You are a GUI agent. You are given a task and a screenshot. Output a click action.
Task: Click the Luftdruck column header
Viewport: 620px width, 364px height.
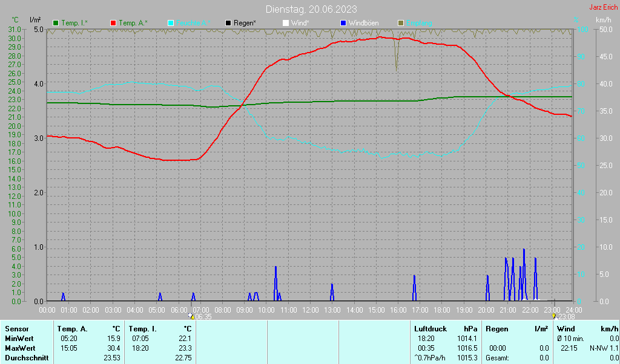(430, 328)
